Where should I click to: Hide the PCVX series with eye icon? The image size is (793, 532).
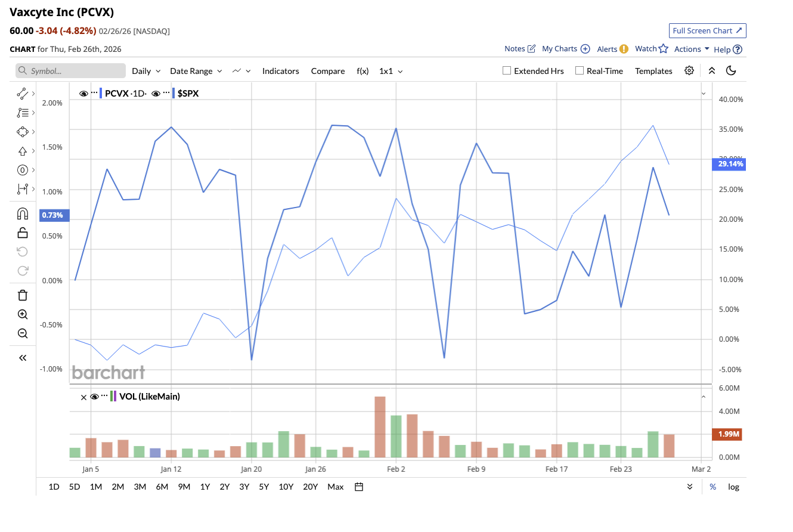[x=83, y=93]
